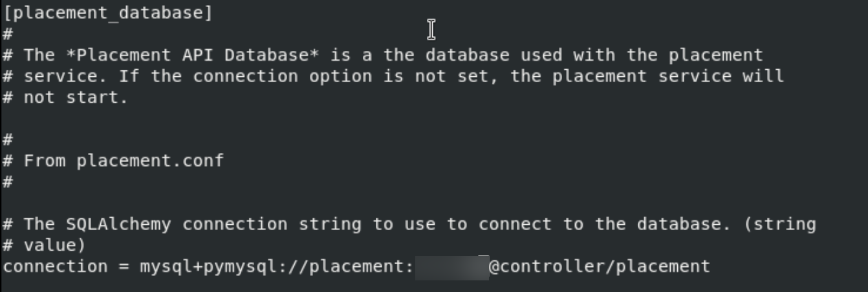
Task: Click the word "From" in the comment
Action: pos(45,160)
